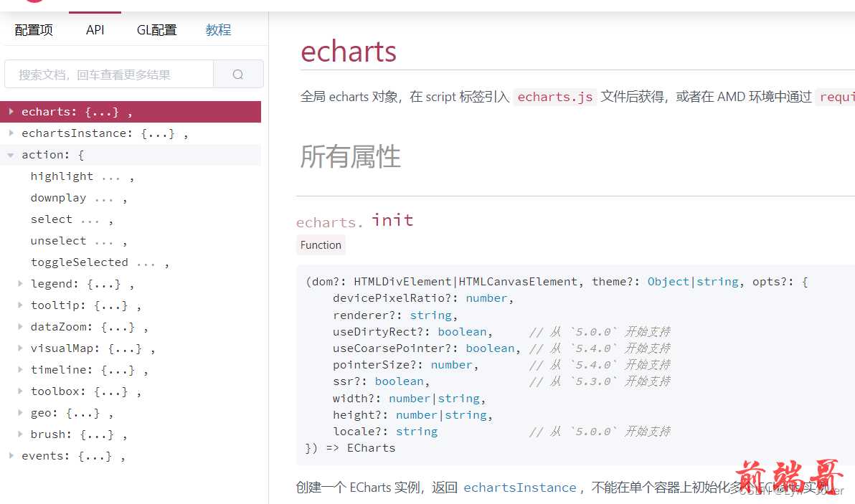Click the 所有属性 section heading
Screen dimensions: 855x504
click(350, 157)
